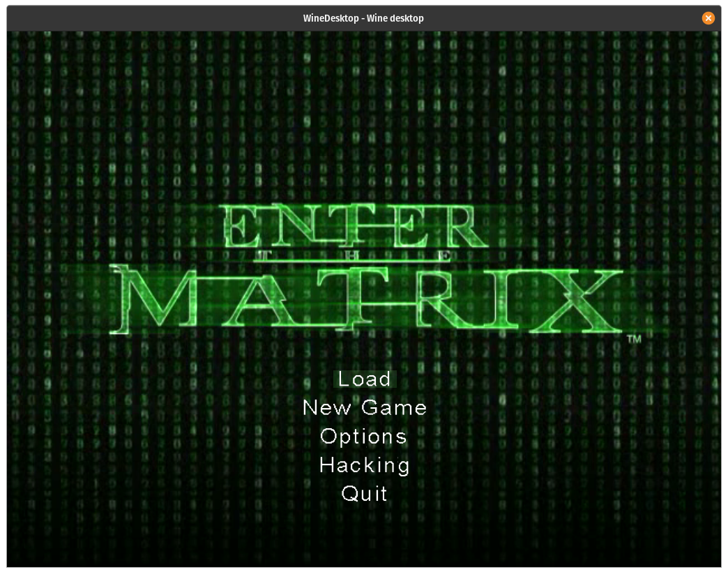Close the Wine desktop window

708,18
